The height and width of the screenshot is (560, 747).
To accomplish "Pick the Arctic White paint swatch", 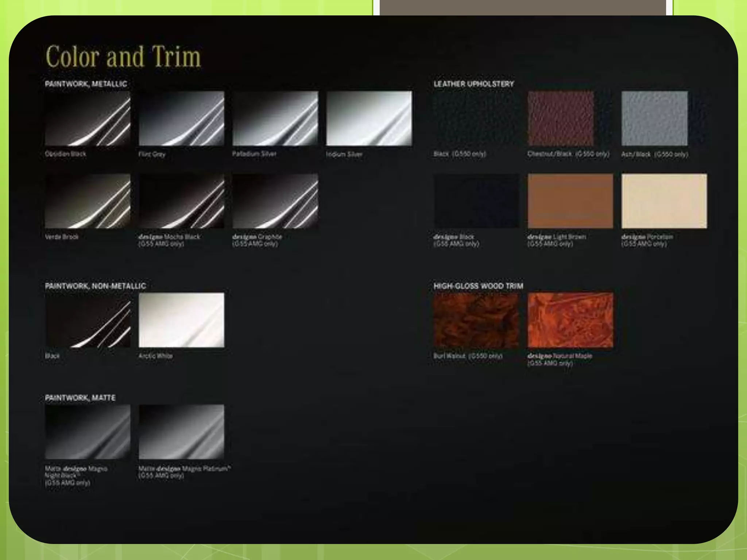I will pyautogui.click(x=181, y=320).
